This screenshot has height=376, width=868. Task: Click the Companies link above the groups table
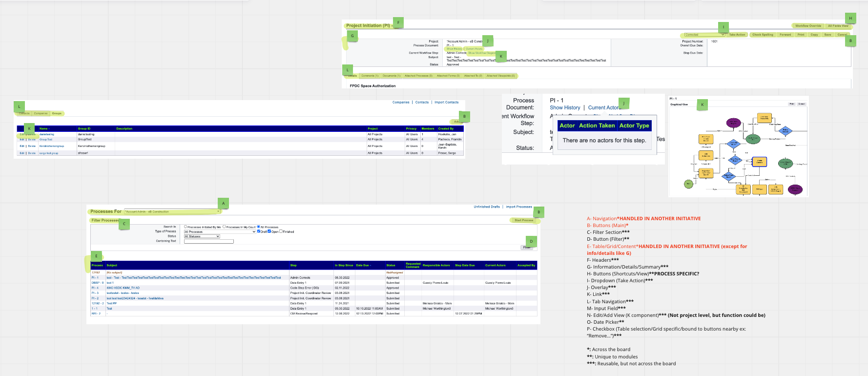pos(401,103)
